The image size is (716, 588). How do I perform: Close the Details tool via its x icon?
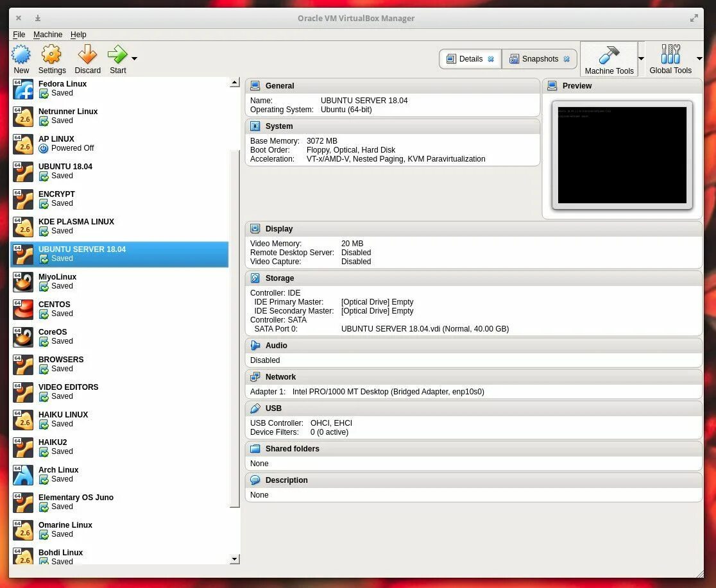(x=491, y=59)
